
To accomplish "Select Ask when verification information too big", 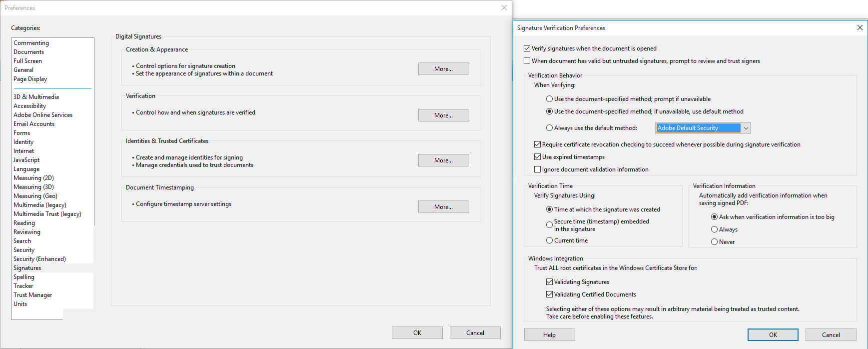I will [715, 217].
